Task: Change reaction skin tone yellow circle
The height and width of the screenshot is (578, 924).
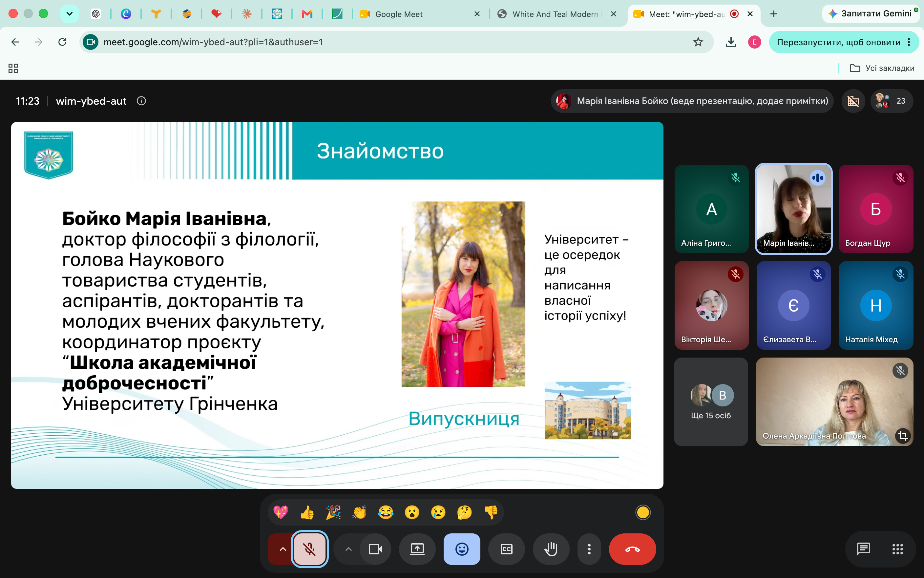Action: point(643,512)
